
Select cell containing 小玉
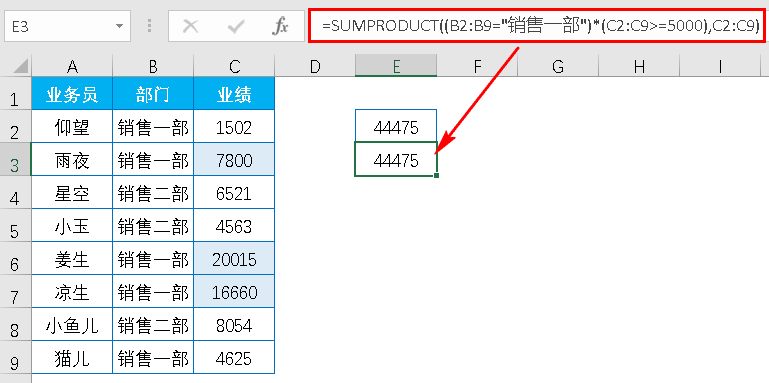tap(72, 225)
